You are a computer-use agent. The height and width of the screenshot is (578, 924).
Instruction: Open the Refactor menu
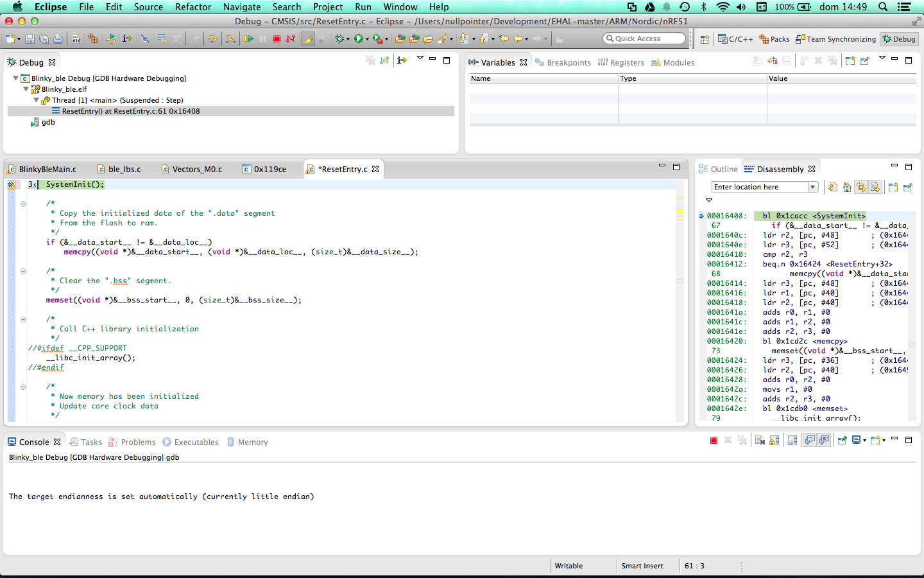click(193, 7)
